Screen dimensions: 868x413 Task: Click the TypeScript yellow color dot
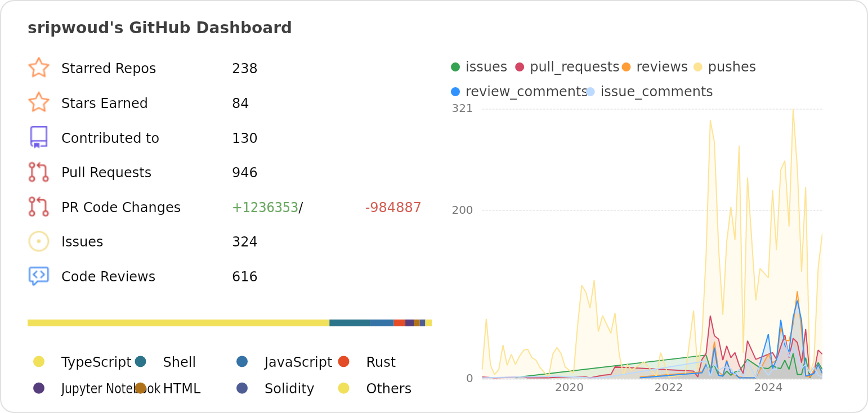click(x=39, y=362)
